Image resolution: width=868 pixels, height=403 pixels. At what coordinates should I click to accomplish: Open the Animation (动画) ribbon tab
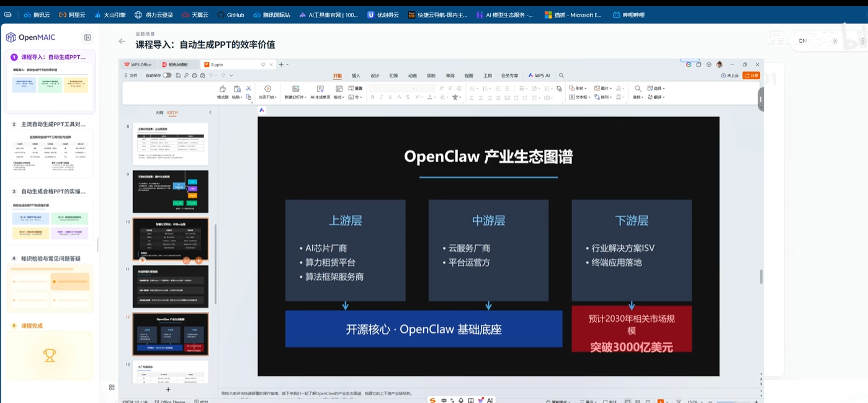(x=413, y=76)
